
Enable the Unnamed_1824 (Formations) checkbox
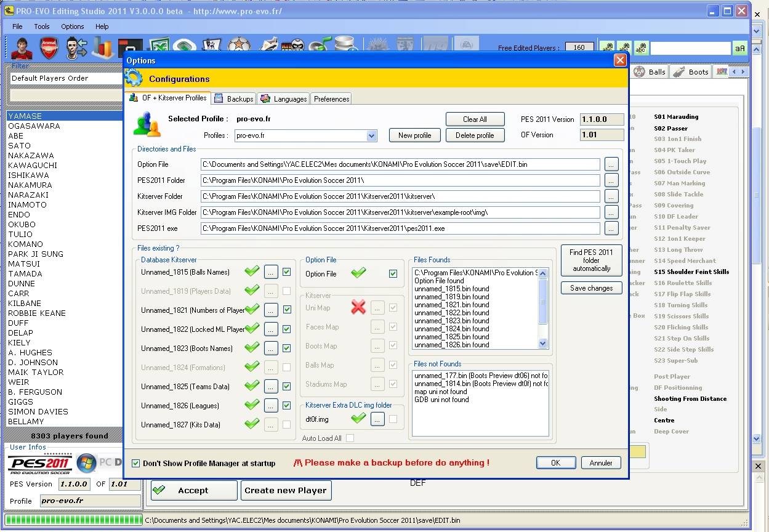287,367
